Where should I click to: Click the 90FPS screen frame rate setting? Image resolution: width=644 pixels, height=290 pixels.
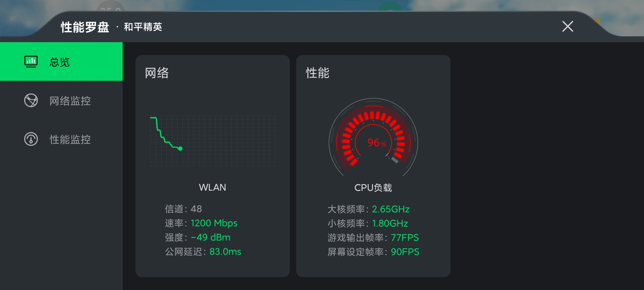pyautogui.click(x=405, y=252)
